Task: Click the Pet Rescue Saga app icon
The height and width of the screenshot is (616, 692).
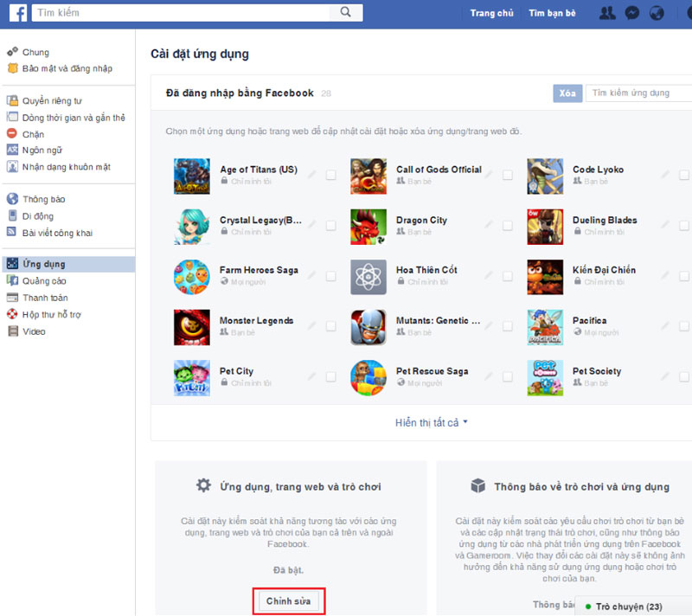Action: 368,378
